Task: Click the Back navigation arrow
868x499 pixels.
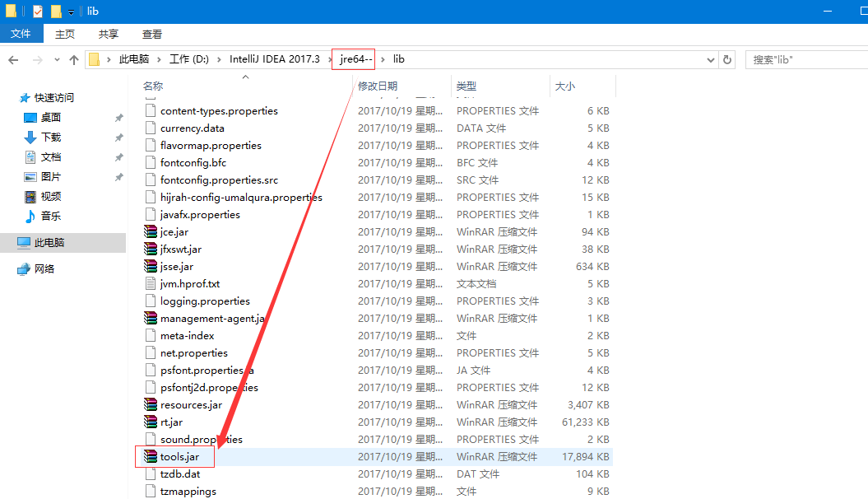Action: coord(13,60)
